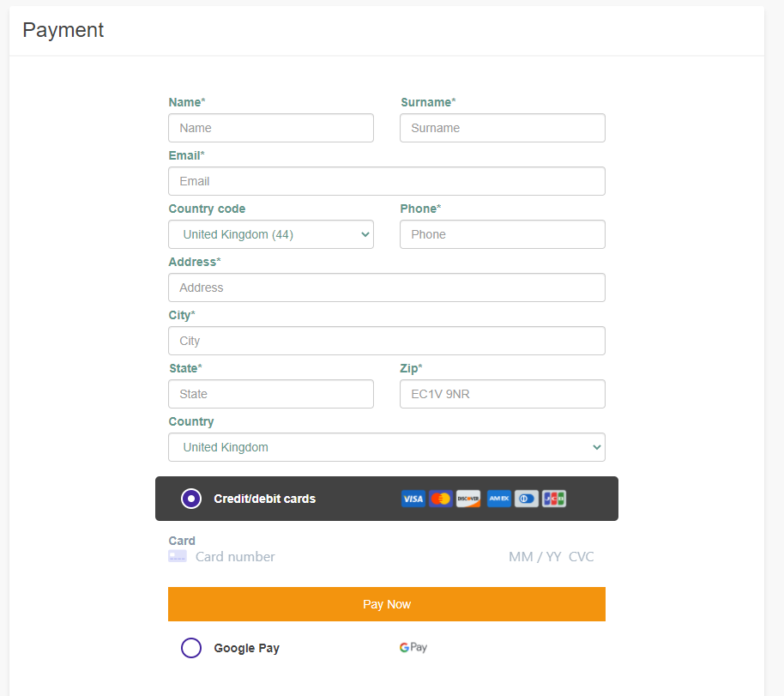The image size is (784, 696).
Task: Click the GPay logo
Action: (413, 647)
